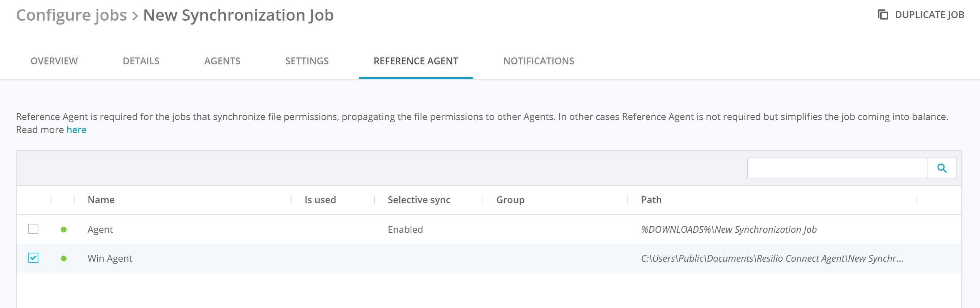The image size is (980, 308).
Task: Open the Overview tab
Action: [x=54, y=61]
